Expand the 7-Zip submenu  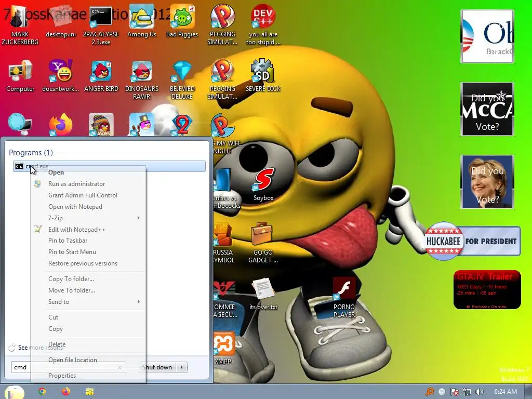point(88,218)
